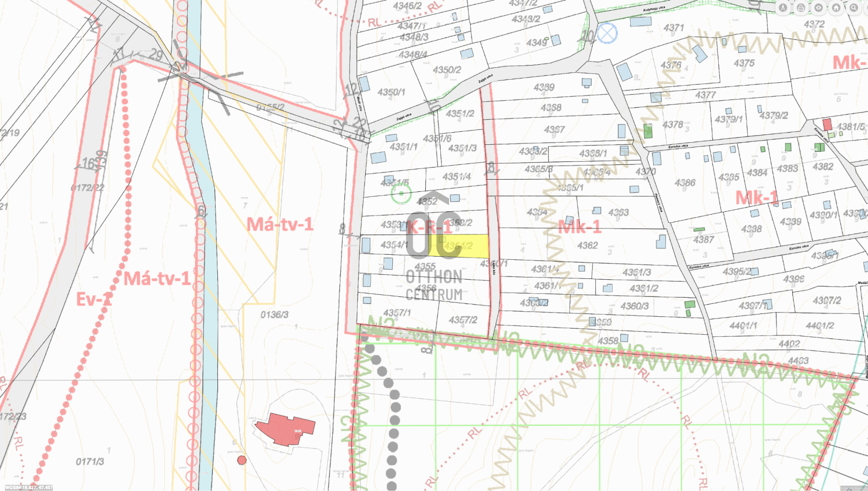The height and width of the screenshot is (491, 868).
Task: Click the small red circle marker below the red building
Action: point(242,460)
